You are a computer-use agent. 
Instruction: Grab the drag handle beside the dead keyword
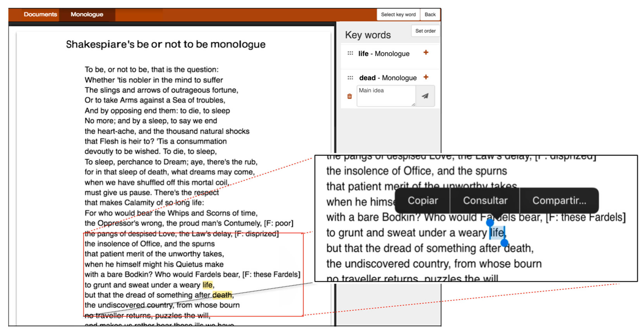[x=350, y=78]
